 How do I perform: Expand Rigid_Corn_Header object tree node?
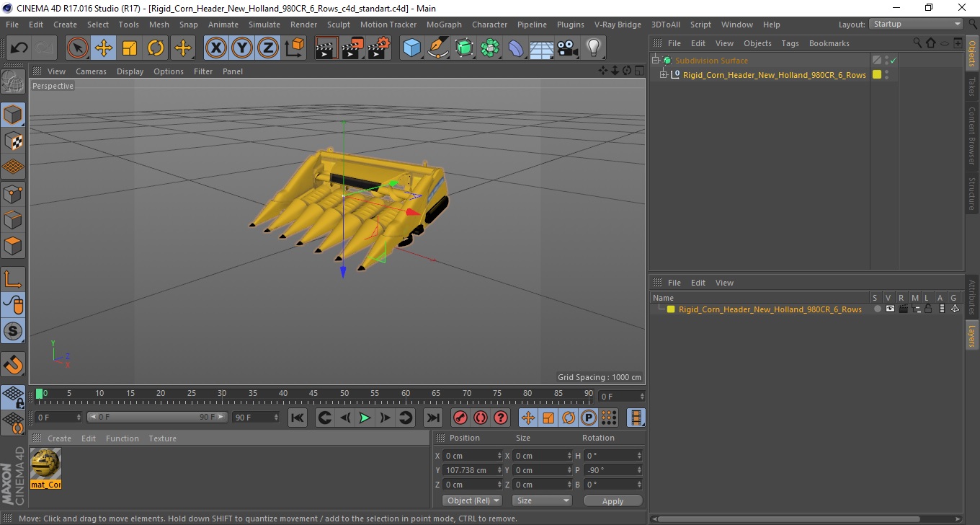tap(664, 74)
